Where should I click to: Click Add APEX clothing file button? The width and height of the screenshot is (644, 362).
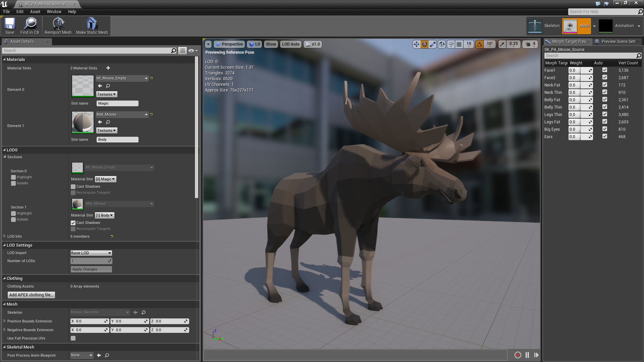pos(31,295)
